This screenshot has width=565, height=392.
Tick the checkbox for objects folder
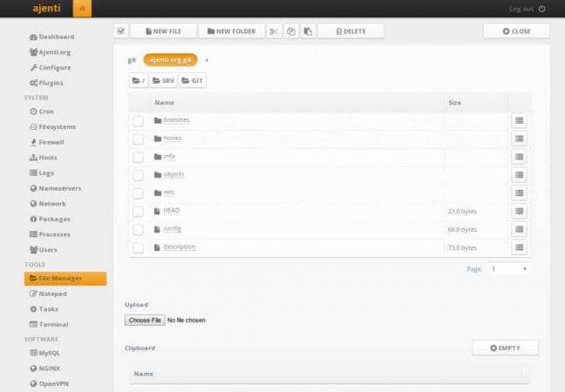(138, 175)
